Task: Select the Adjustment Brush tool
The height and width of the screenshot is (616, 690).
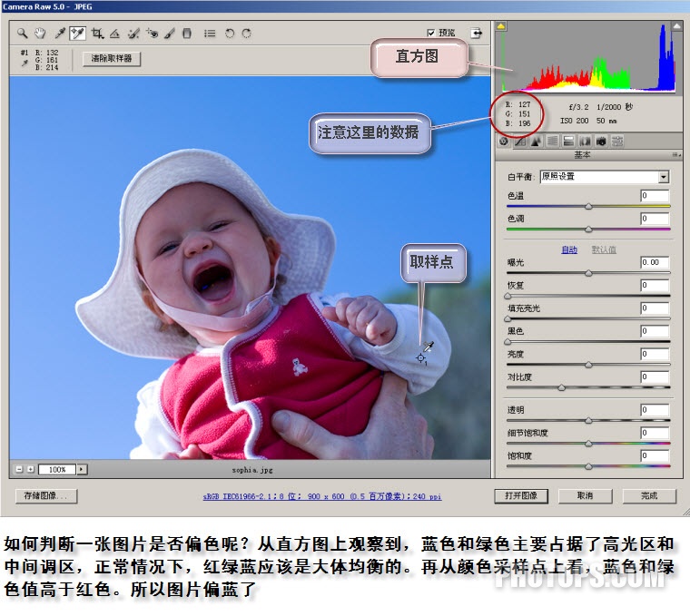Action: click(170, 33)
